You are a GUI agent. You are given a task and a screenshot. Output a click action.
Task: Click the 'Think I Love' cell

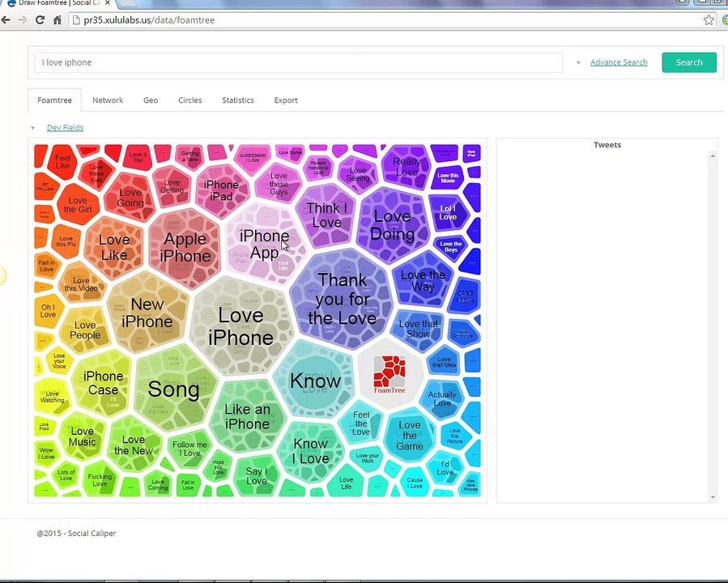[x=327, y=215]
